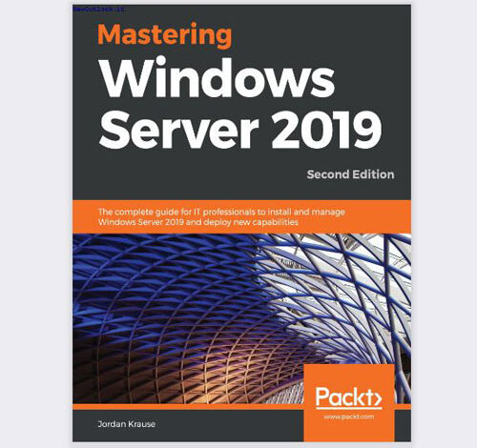This screenshot has height=448, width=477.
Task: Click the author name Jordan Krause
Action: tap(127, 424)
